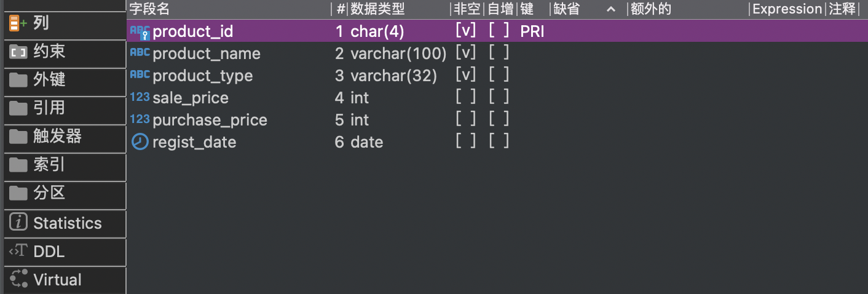Click the 123 icon beside sale_price
This screenshot has height=294, width=868.
(x=140, y=98)
